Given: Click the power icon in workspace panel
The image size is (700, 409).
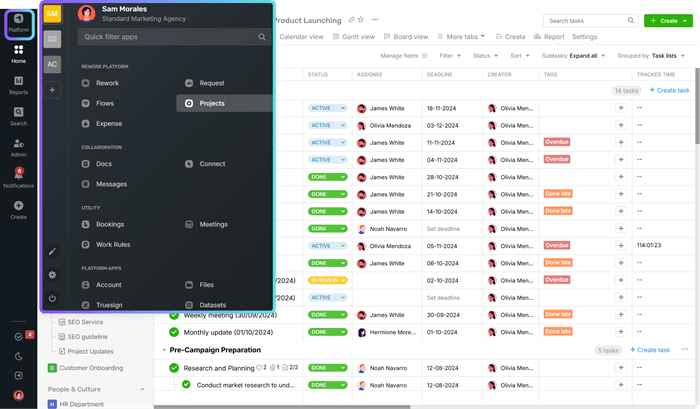Looking at the screenshot, I should (52, 298).
